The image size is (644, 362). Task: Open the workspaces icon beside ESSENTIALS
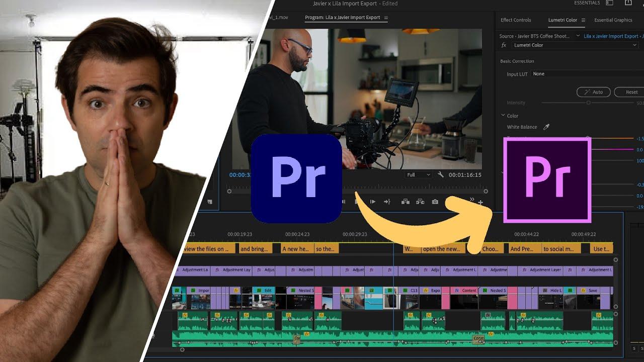[x=610, y=3]
